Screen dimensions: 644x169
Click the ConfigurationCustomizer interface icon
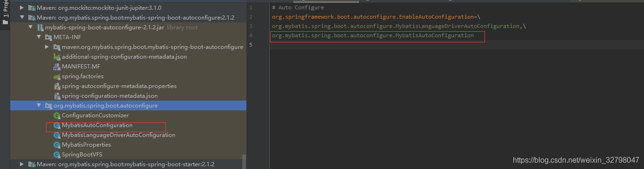tap(57, 115)
